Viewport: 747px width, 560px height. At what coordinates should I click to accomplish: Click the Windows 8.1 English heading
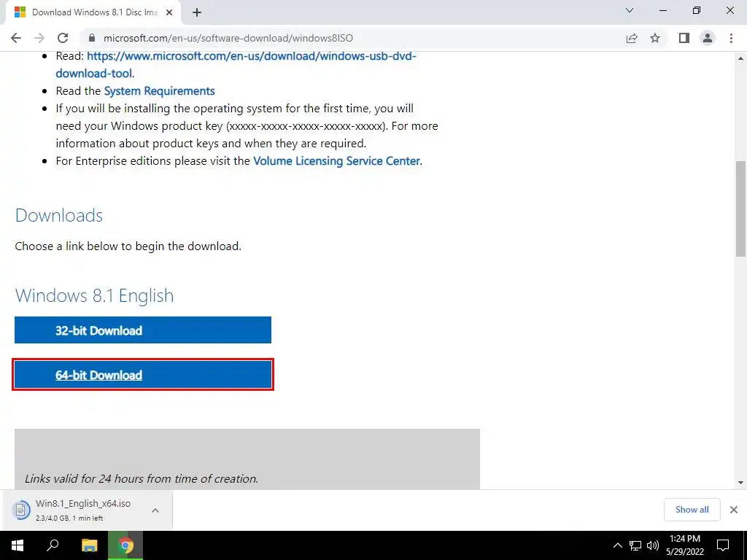(x=94, y=296)
